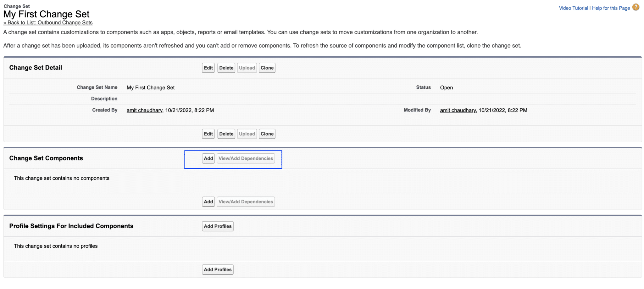Click Add in the Change Set Components section

(x=208, y=158)
